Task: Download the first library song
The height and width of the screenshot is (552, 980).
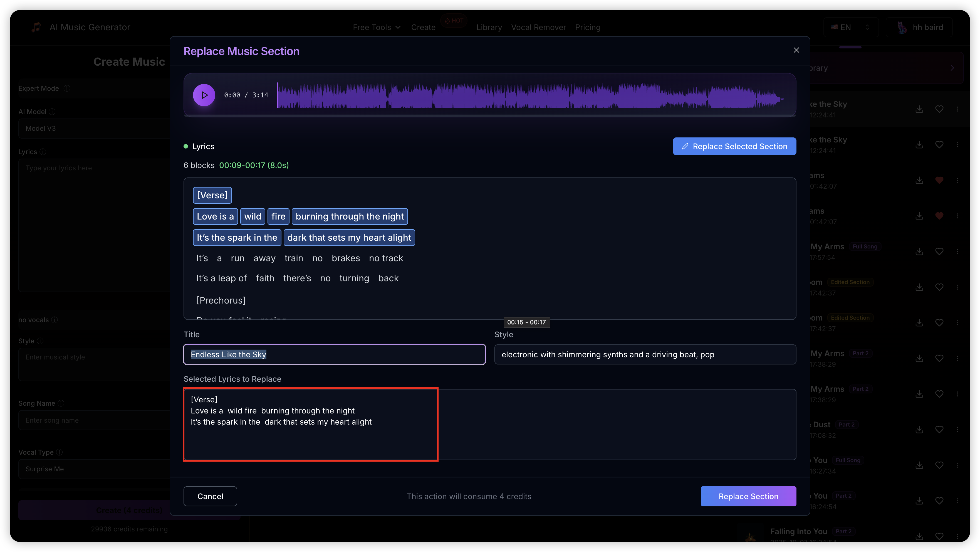Action: [919, 109]
